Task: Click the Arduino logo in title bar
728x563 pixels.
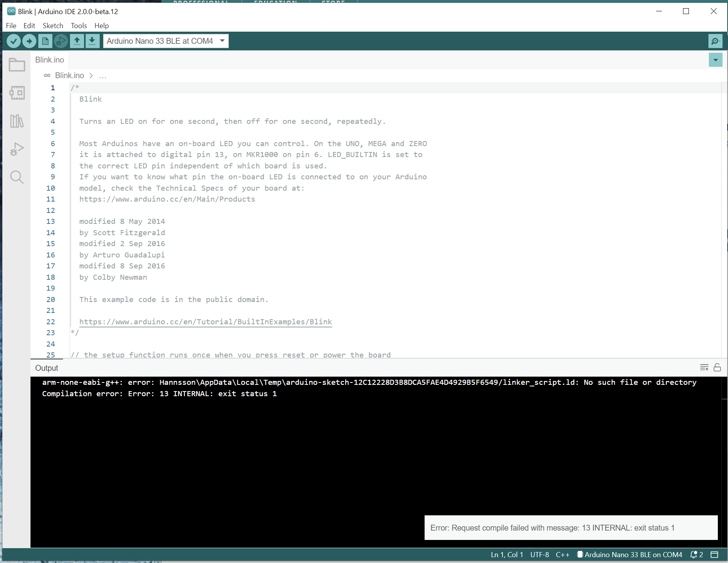Action: click(11, 11)
